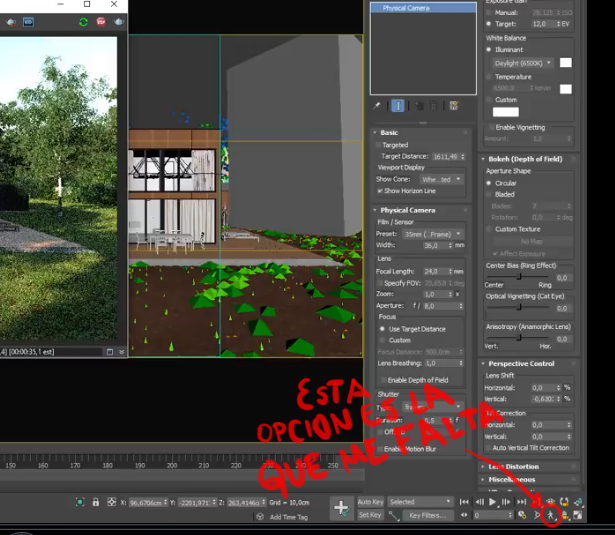Screen dimensions: 615x535
Task: Click the green refresh render icon
Action: [x=83, y=22]
